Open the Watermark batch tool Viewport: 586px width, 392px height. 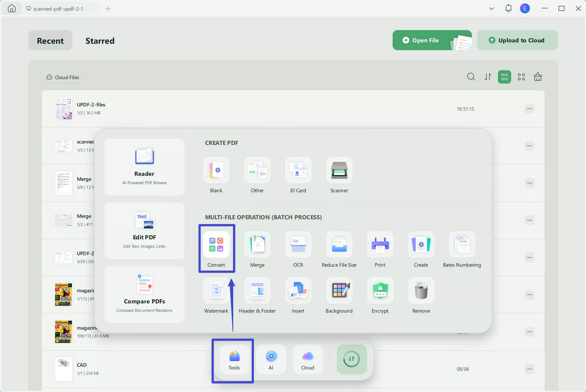coord(216,290)
